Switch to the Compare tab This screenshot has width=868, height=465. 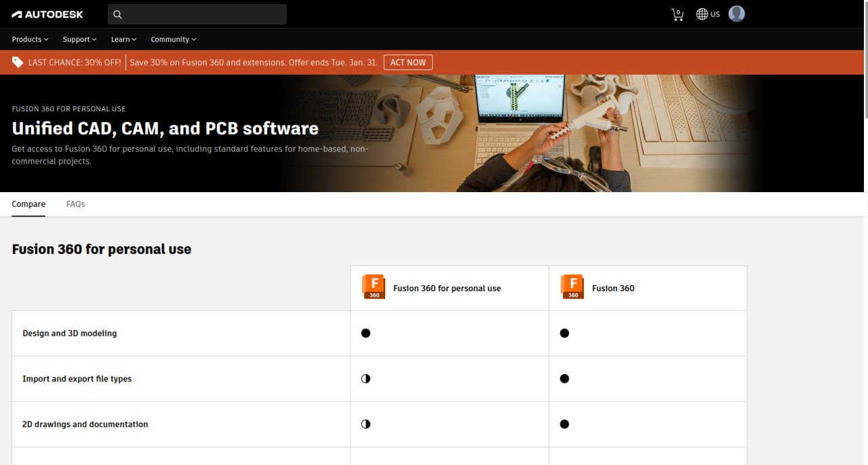(28, 204)
